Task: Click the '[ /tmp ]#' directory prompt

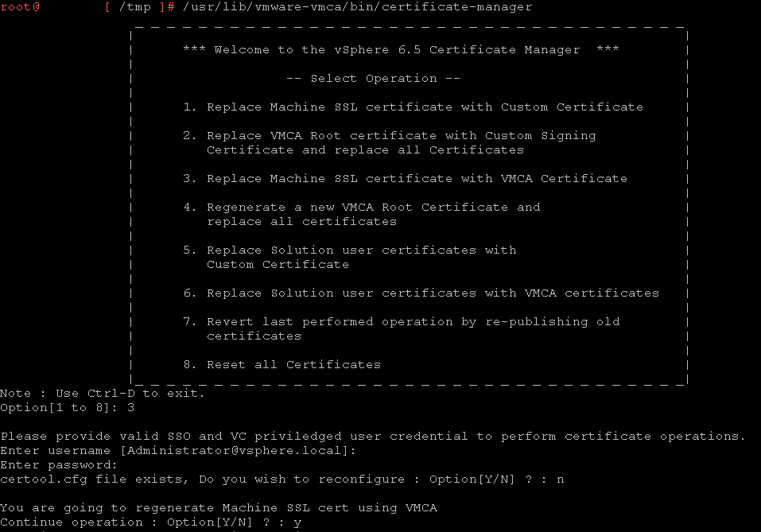Action: pyautogui.click(x=139, y=7)
